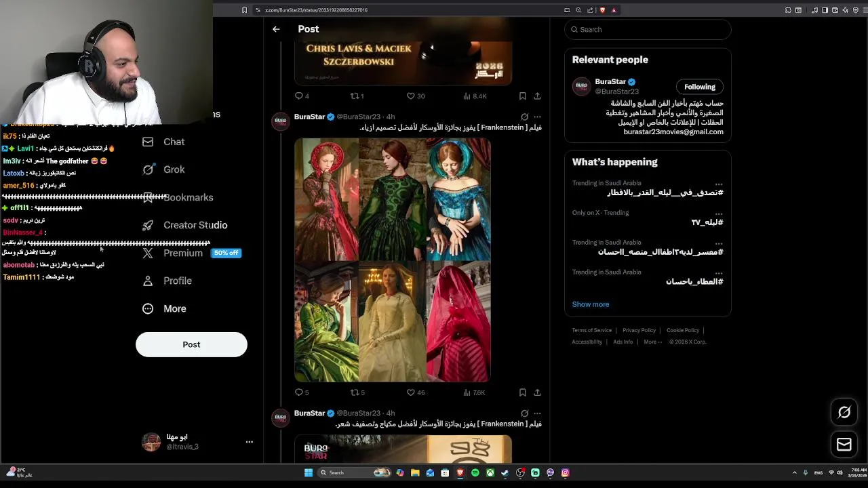
Task: Open more options on the costume design post
Action: click(537, 117)
